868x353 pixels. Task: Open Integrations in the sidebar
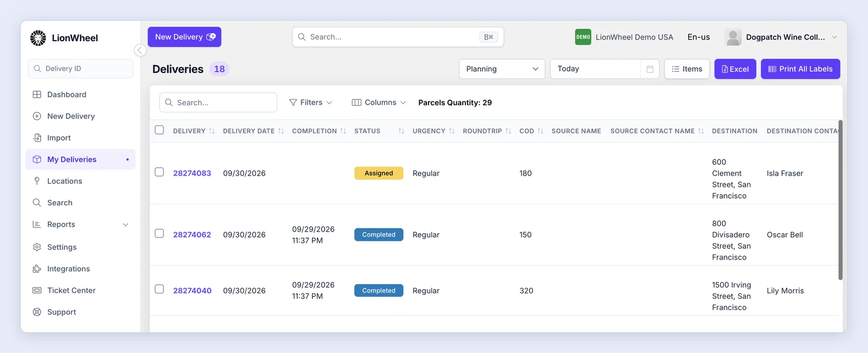point(80,268)
